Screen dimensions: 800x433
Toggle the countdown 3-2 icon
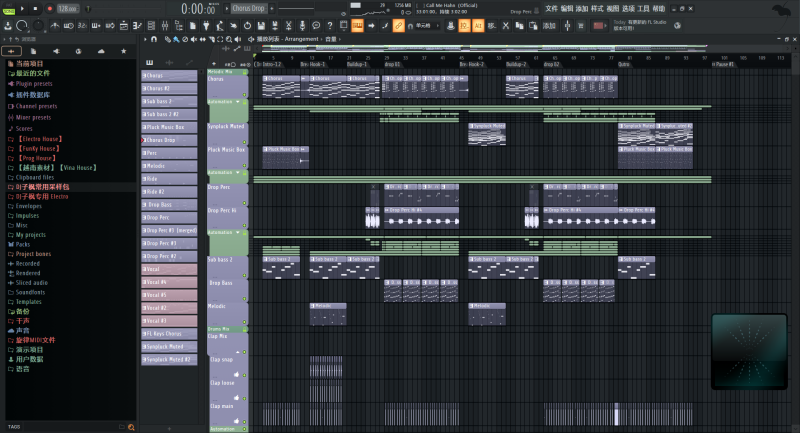click(82, 26)
